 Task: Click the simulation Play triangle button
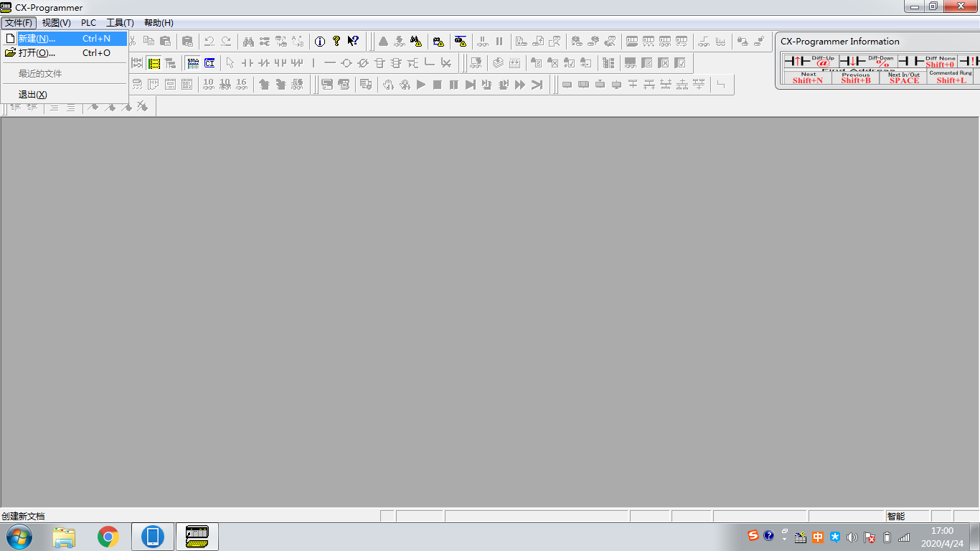click(x=421, y=85)
